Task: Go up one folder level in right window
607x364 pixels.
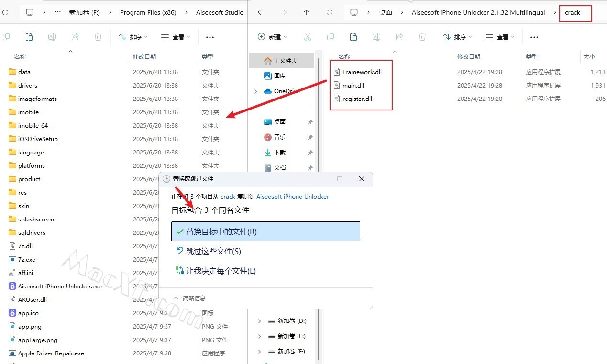Action: click(307, 12)
